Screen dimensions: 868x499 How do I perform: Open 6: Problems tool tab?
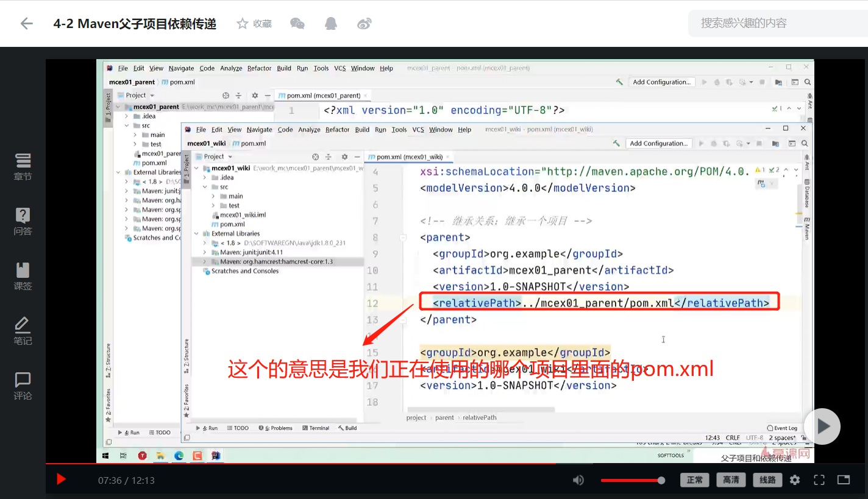tap(275, 428)
